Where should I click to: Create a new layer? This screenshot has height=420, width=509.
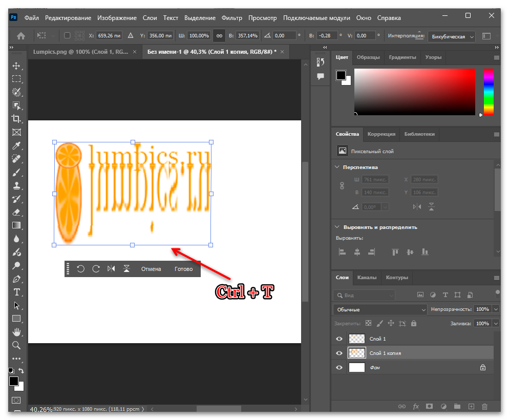click(x=471, y=406)
